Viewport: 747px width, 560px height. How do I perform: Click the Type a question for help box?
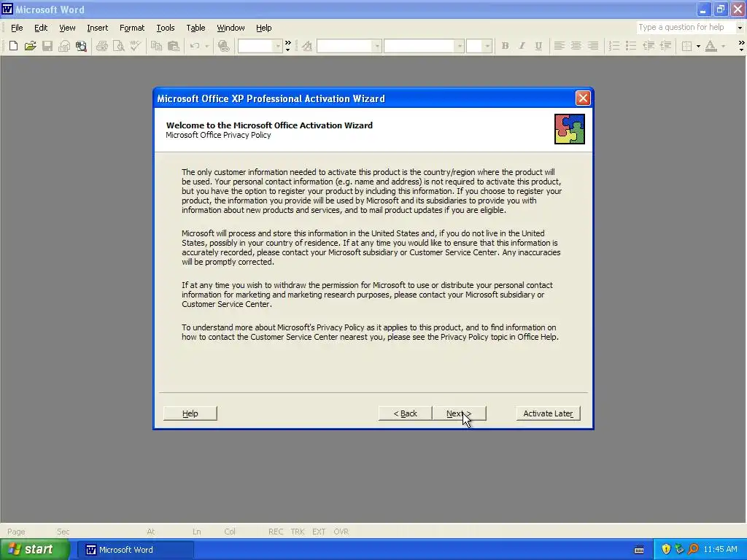[686, 28]
